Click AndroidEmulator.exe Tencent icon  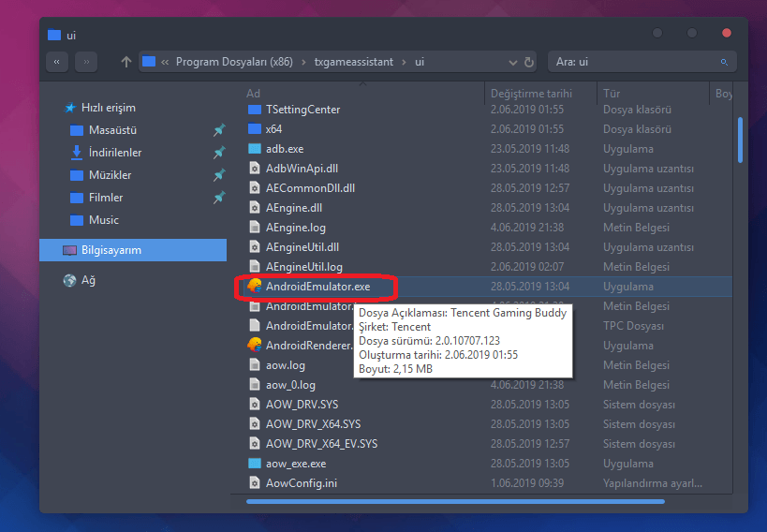(255, 286)
